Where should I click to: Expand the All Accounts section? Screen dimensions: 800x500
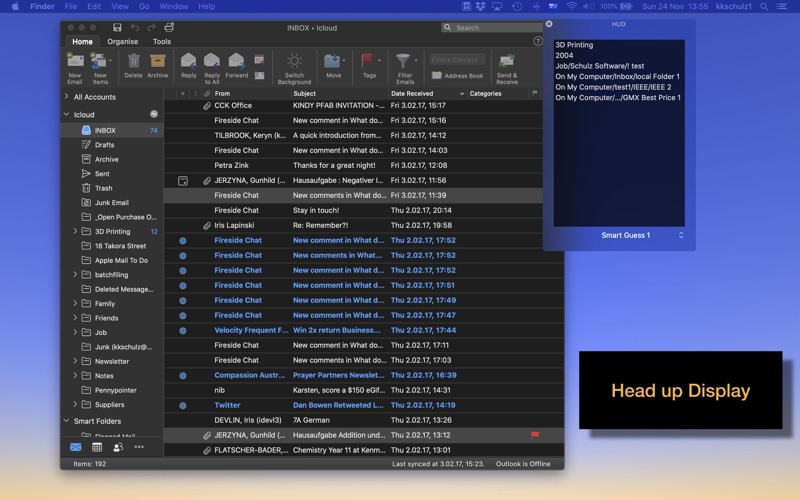(x=66, y=96)
